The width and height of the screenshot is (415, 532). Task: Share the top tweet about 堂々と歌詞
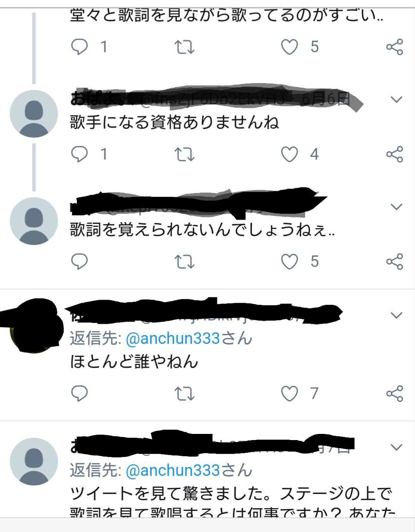coord(394,47)
